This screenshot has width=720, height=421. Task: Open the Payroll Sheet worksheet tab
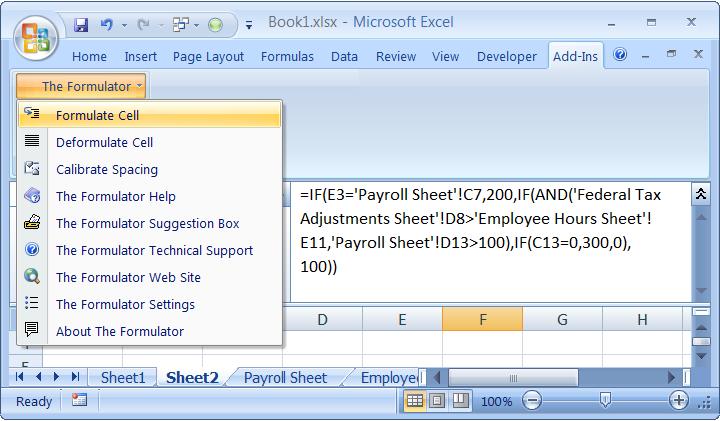click(x=286, y=378)
